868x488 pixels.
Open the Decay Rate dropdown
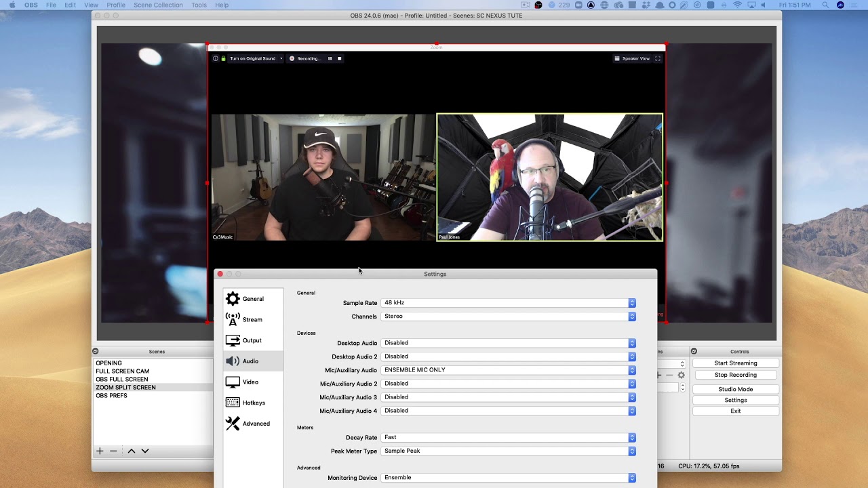(509, 438)
